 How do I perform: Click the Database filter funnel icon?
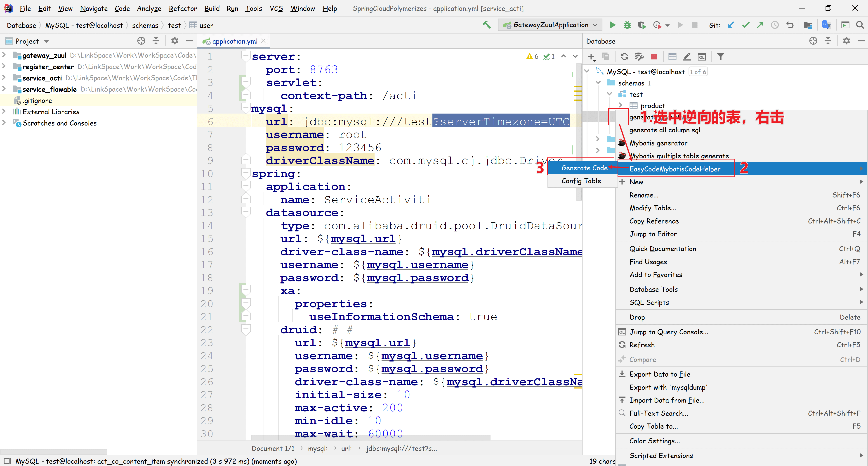[x=720, y=57]
